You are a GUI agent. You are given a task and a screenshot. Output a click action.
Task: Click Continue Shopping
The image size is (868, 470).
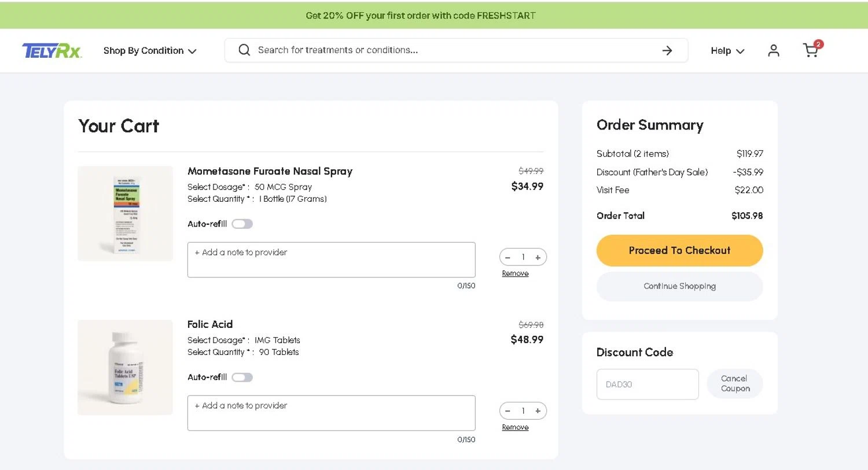[x=679, y=286]
